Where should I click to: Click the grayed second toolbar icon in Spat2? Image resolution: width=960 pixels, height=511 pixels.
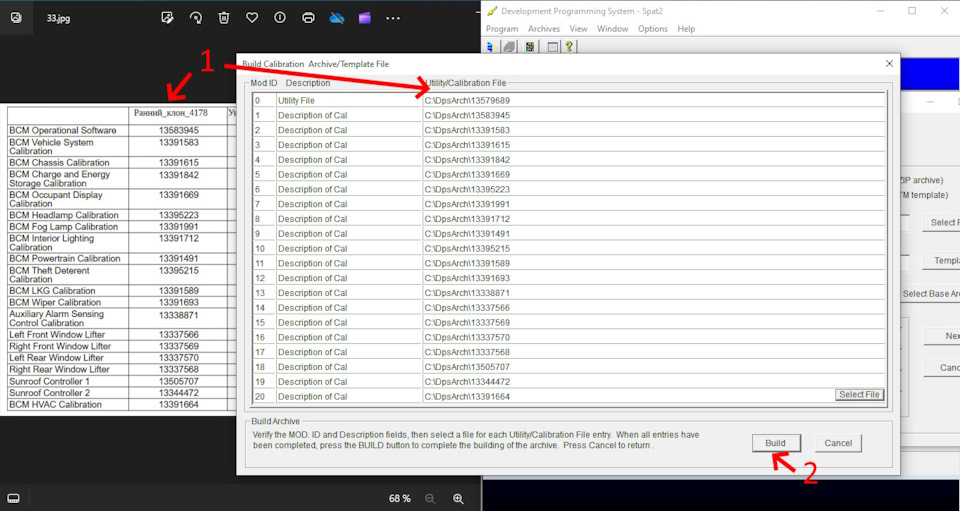coord(509,47)
